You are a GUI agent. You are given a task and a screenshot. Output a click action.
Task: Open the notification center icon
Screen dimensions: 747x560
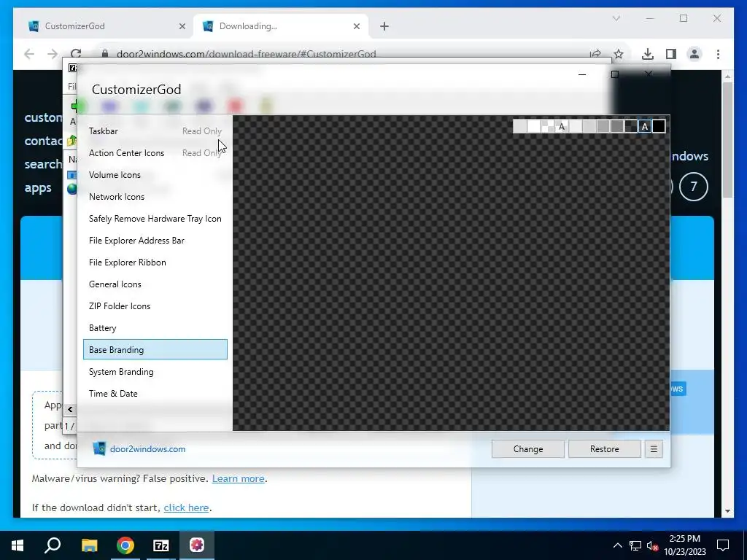tap(723, 545)
